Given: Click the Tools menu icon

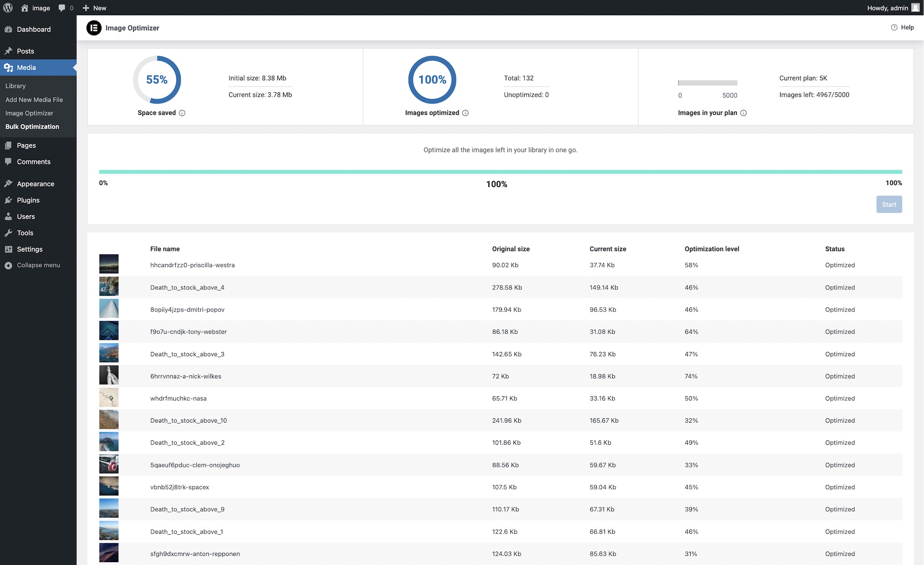Looking at the screenshot, I should pyautogui.click(x=8, y=232).
